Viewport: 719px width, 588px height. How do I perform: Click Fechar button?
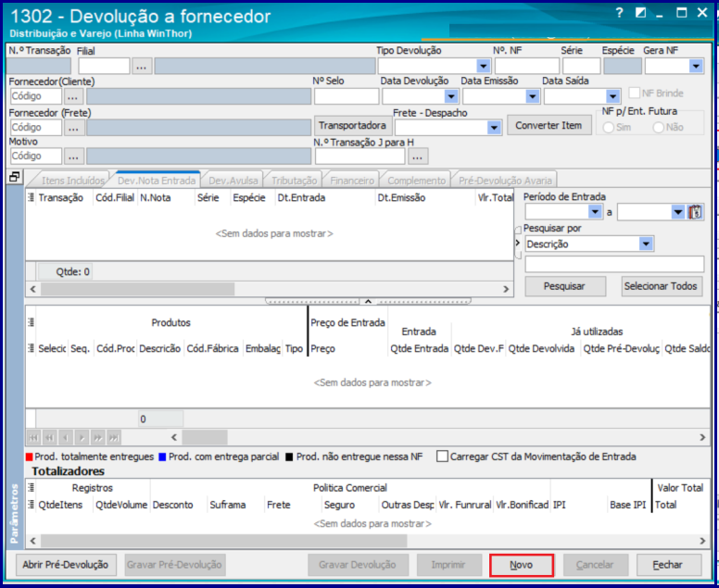pos(669,565)
